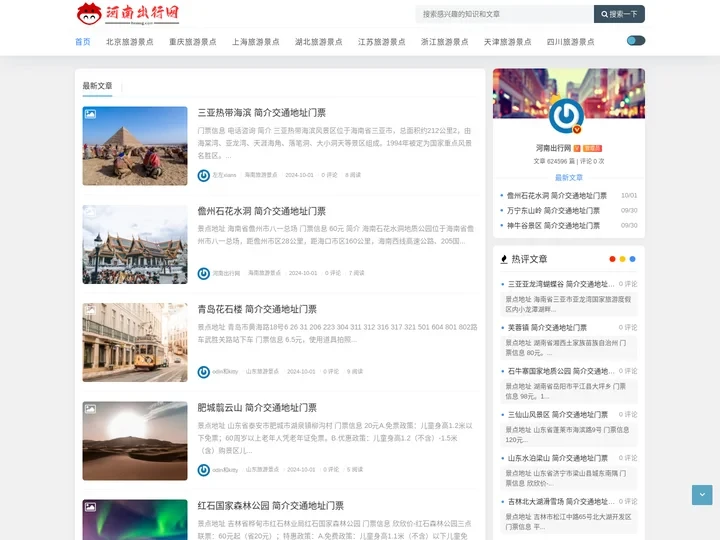Viewport: 720px width, 540px height.
Task: Open hot article 芙蓉镇 简介交通地址门票
Action: pos(547,328)
